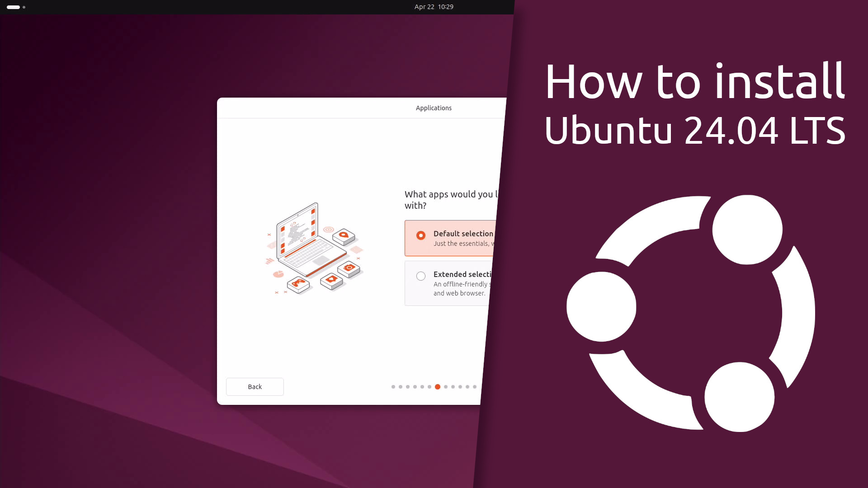The width and height of the screenshot is (868, 488).
Task: Navigate to the seventh installer step dot
Action: pyautogui.click(x=437, y=387)
